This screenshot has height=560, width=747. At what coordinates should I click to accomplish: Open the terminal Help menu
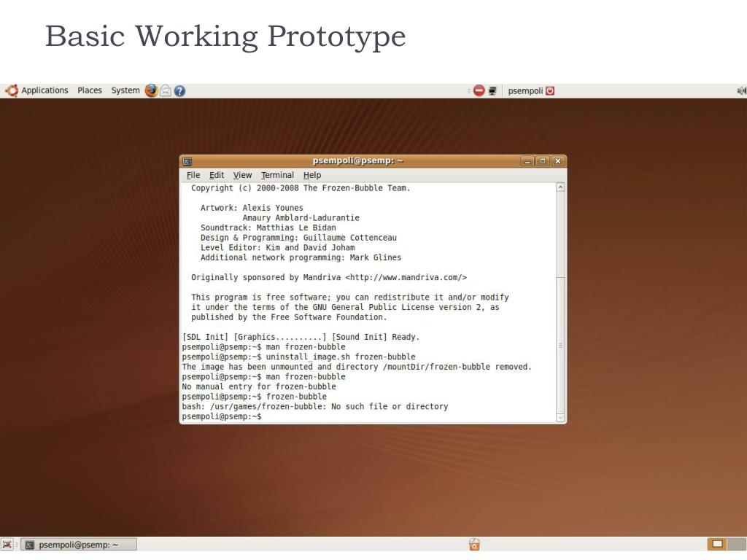click(312, 175)
